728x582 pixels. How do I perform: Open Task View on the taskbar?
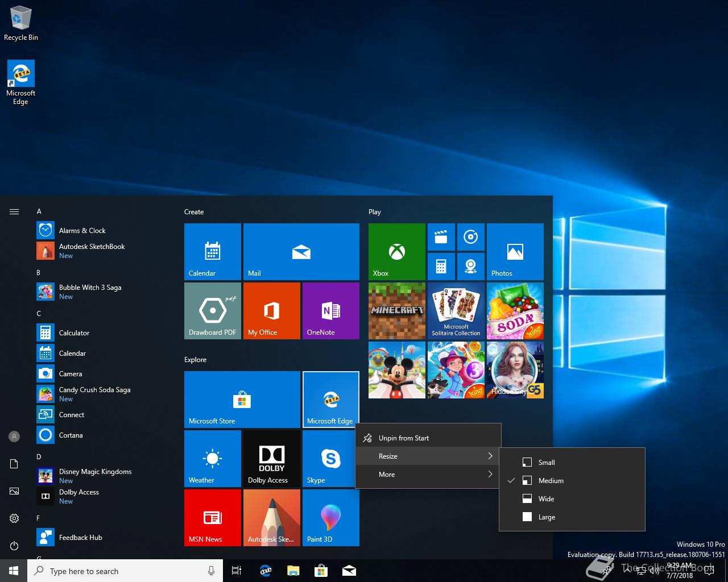pyautogui.click(x=237, y=571)
